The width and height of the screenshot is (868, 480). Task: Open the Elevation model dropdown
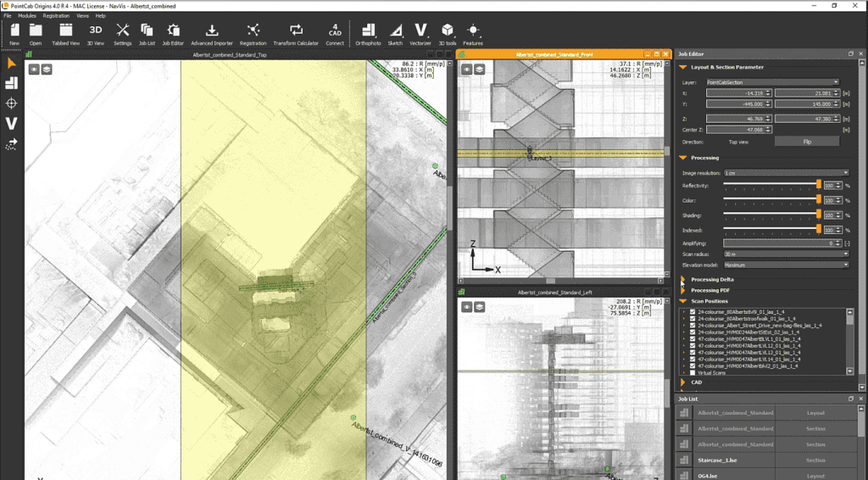click(x=785, y=265)
